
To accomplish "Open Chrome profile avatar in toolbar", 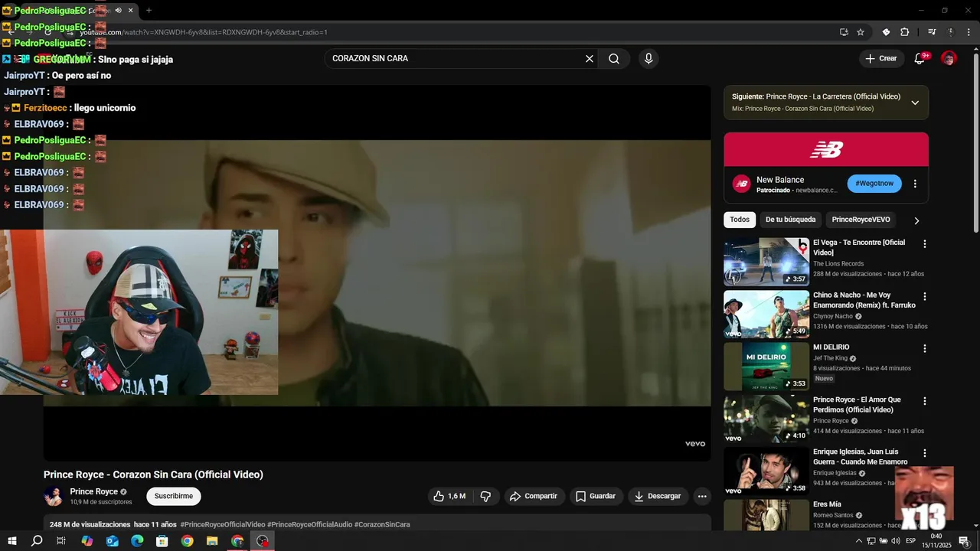I will [x=951, y=32].
